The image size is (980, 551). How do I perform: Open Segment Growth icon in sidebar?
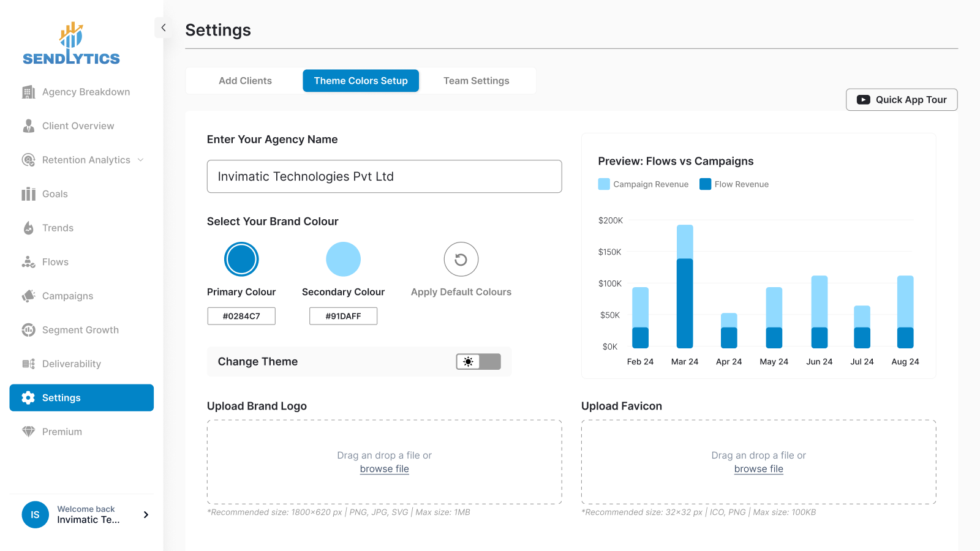pyautogui.click(x=28, y=330)
